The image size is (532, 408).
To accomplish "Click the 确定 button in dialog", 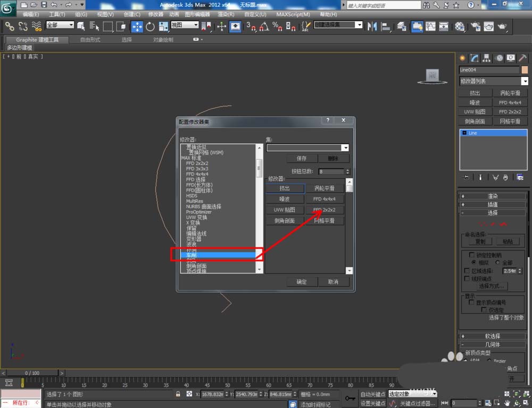I will 302,281.
